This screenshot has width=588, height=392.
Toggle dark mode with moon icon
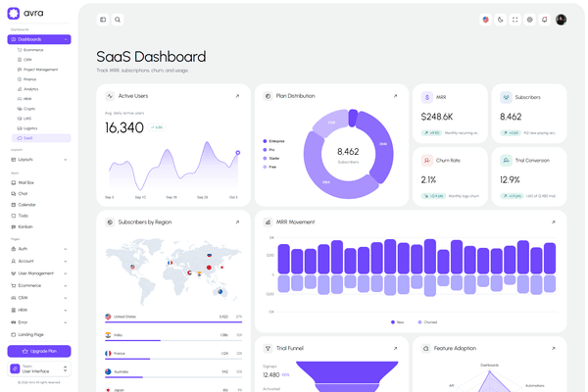coord(500,20)
